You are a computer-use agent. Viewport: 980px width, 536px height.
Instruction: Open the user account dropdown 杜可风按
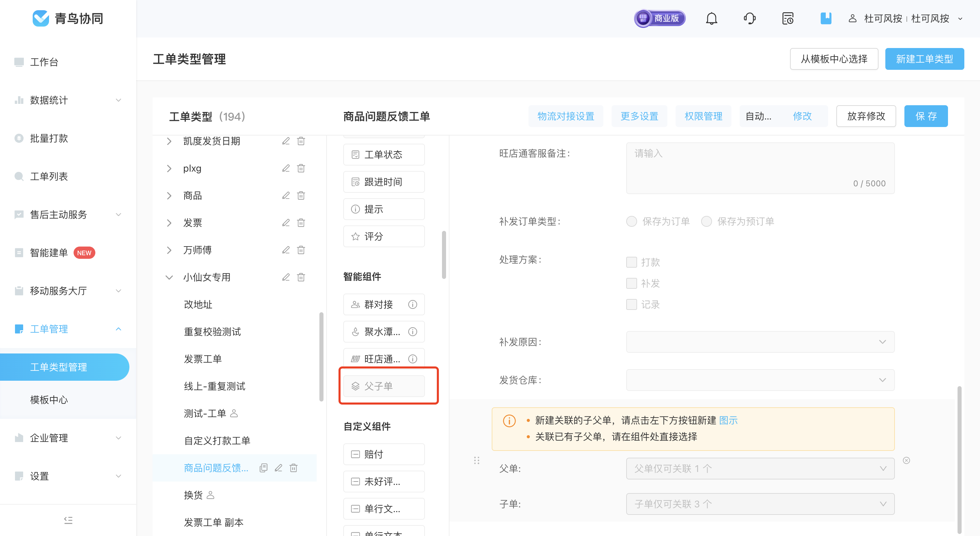905,18
